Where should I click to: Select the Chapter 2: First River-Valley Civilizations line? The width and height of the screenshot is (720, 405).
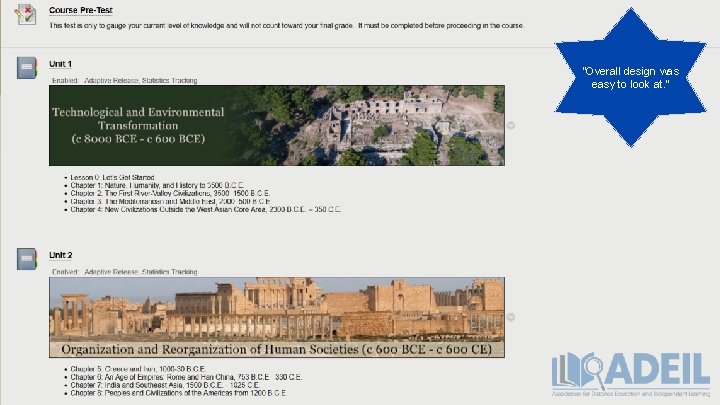170,193
